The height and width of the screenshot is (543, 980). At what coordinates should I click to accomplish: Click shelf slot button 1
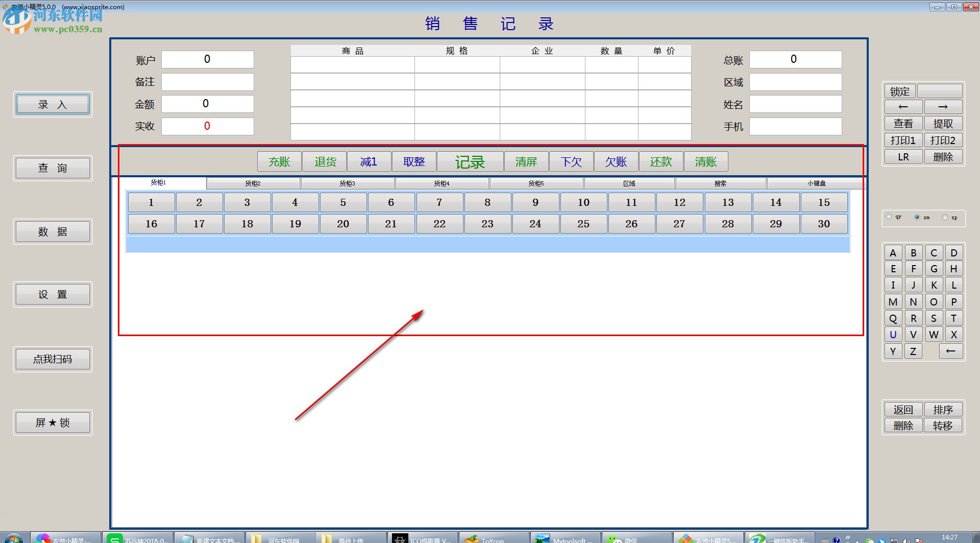151,202
